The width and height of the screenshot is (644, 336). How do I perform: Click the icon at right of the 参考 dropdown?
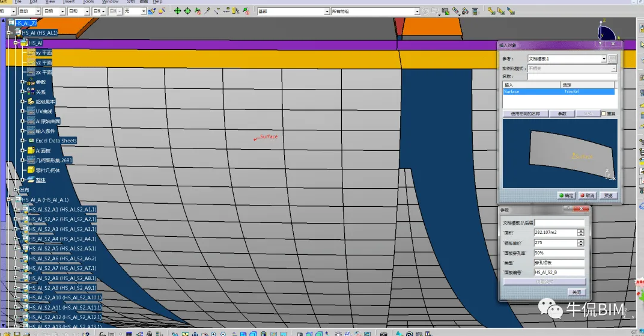[x=612, y=59]
